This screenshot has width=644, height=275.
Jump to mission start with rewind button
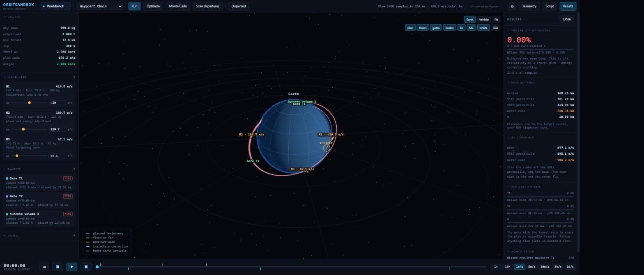pos(44,267)
